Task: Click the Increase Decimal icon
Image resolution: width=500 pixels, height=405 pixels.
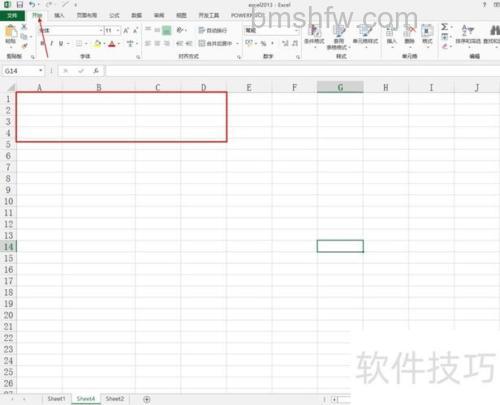Action: point(285,43)
